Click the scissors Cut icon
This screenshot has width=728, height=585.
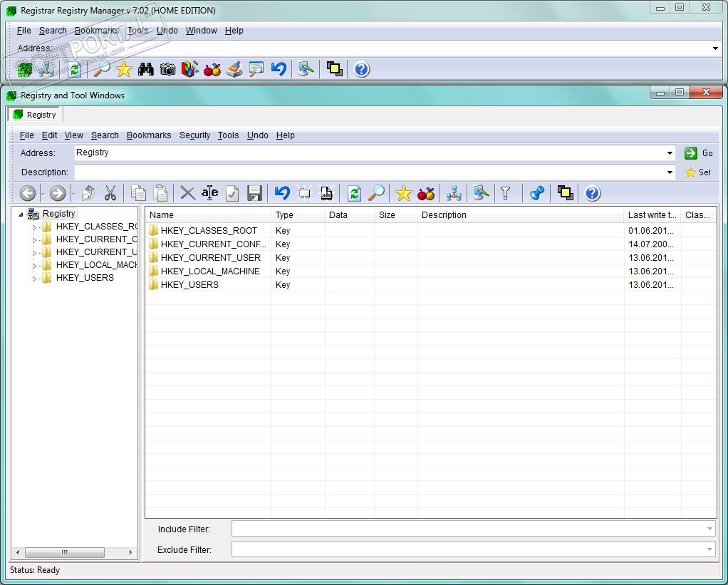tap(110, 193)
